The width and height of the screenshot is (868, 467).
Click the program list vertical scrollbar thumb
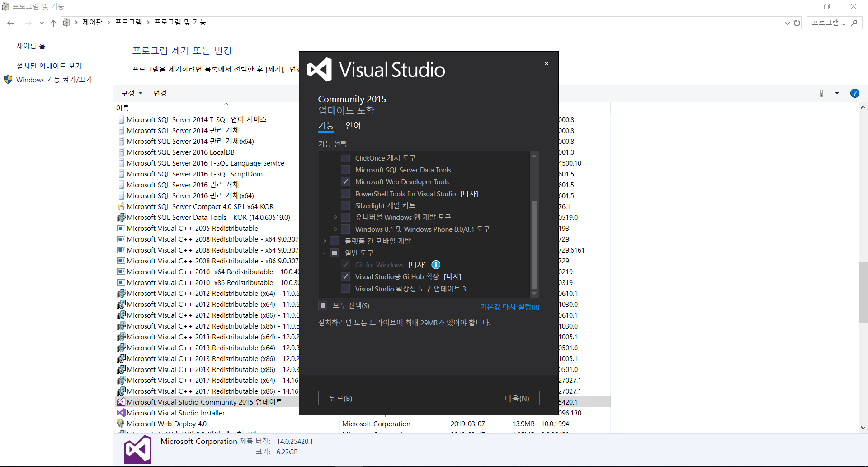(863, 292)
